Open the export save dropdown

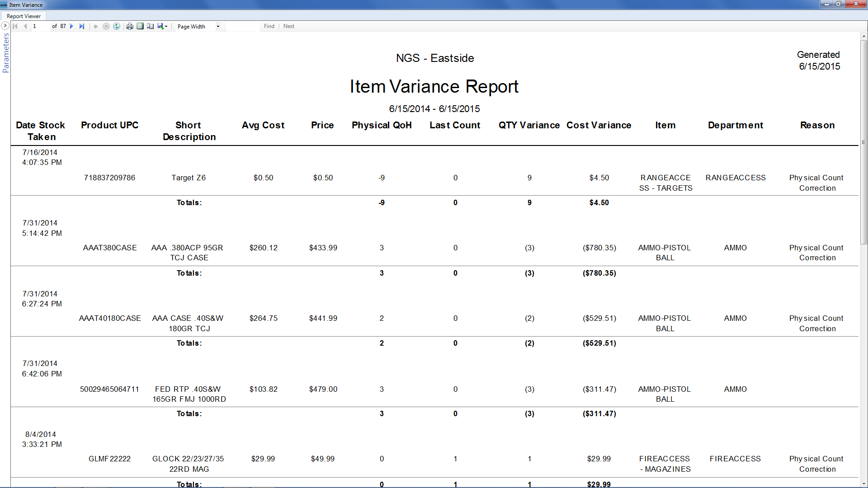[162, 26]
